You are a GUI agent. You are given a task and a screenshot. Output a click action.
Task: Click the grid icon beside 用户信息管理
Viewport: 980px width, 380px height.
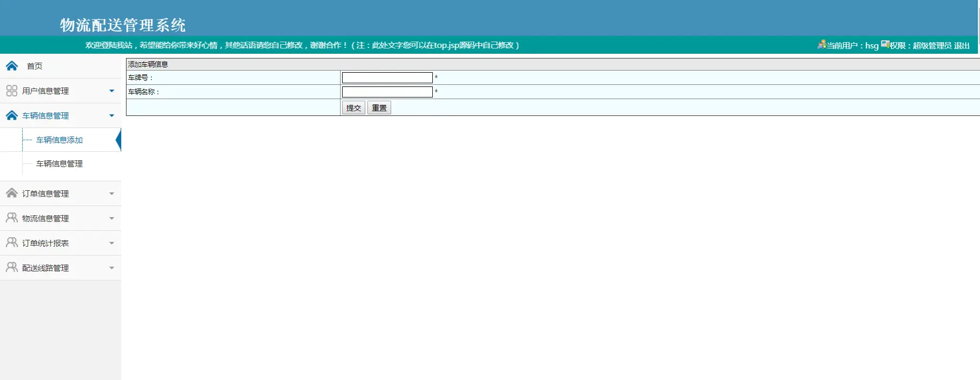tap(12, 91)
